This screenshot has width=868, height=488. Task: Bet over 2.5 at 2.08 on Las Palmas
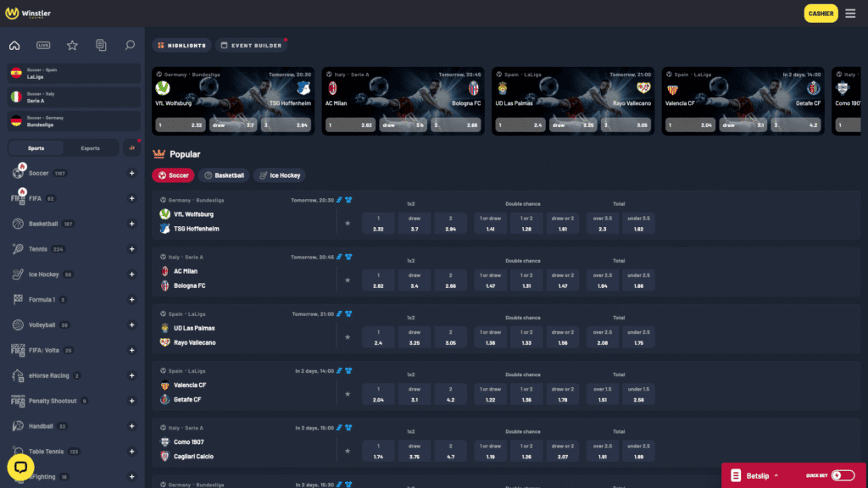603,337
